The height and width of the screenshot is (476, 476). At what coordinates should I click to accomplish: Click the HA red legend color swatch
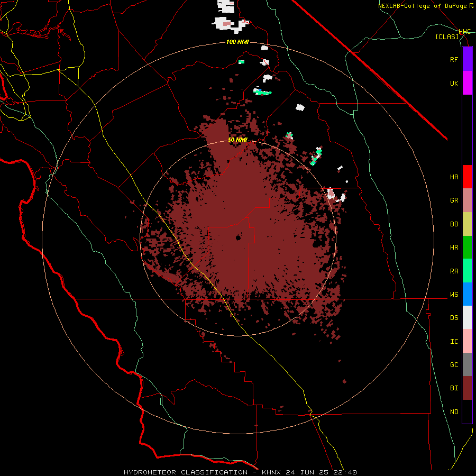click(x=467, y=177)
